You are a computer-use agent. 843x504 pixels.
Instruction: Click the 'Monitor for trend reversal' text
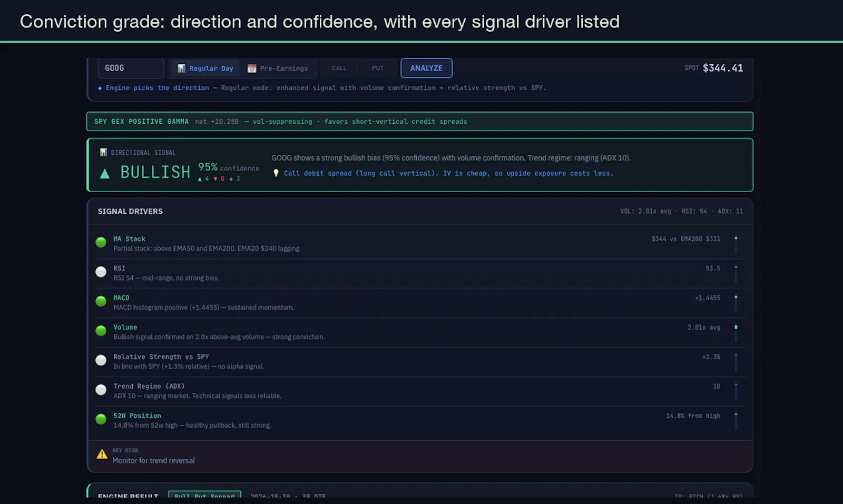[x=153, y=460]
